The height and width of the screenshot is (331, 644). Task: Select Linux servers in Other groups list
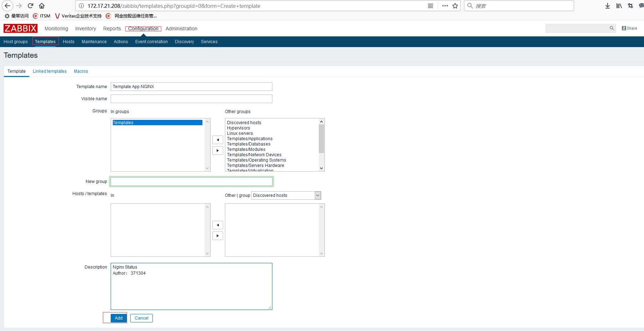(240, 133)
